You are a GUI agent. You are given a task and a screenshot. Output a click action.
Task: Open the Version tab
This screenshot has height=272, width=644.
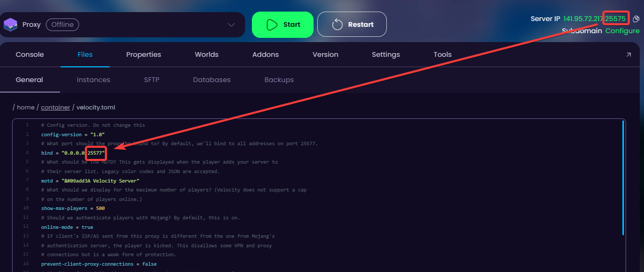[x=326, y=55]
